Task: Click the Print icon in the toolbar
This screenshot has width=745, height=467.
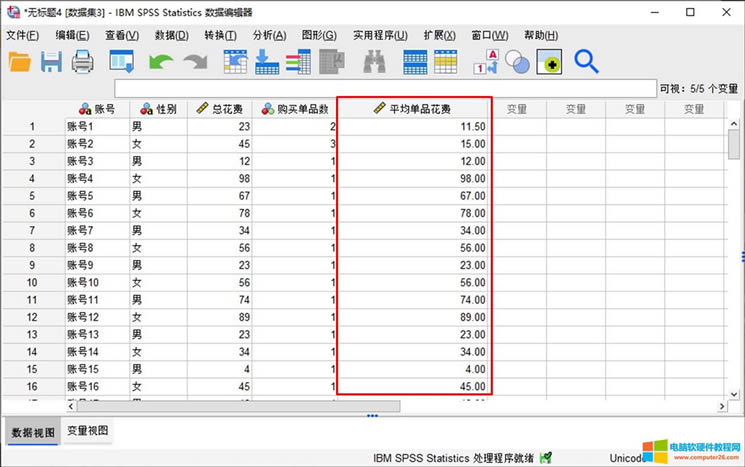Action: click(82, 62)
